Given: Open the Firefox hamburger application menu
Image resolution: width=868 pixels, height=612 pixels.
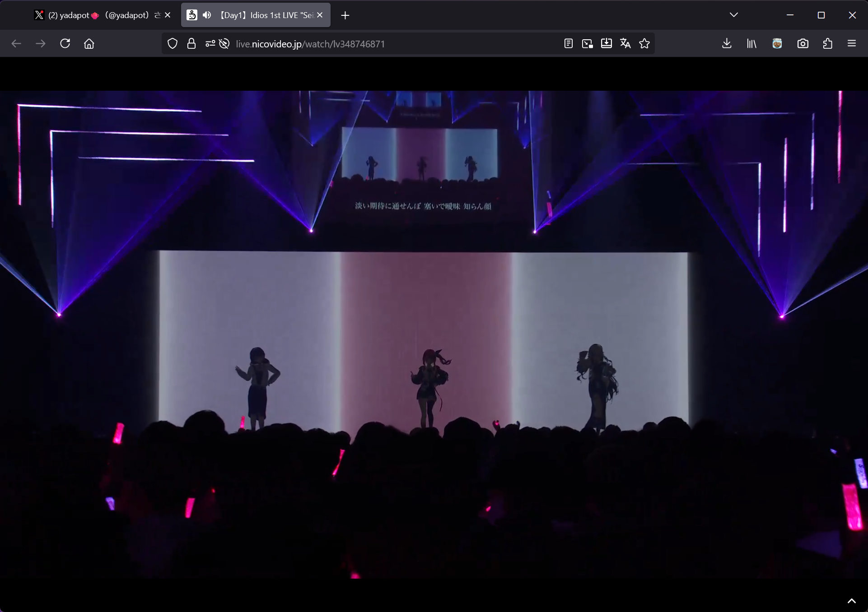Looking at the screenshot, I should 852,44.
